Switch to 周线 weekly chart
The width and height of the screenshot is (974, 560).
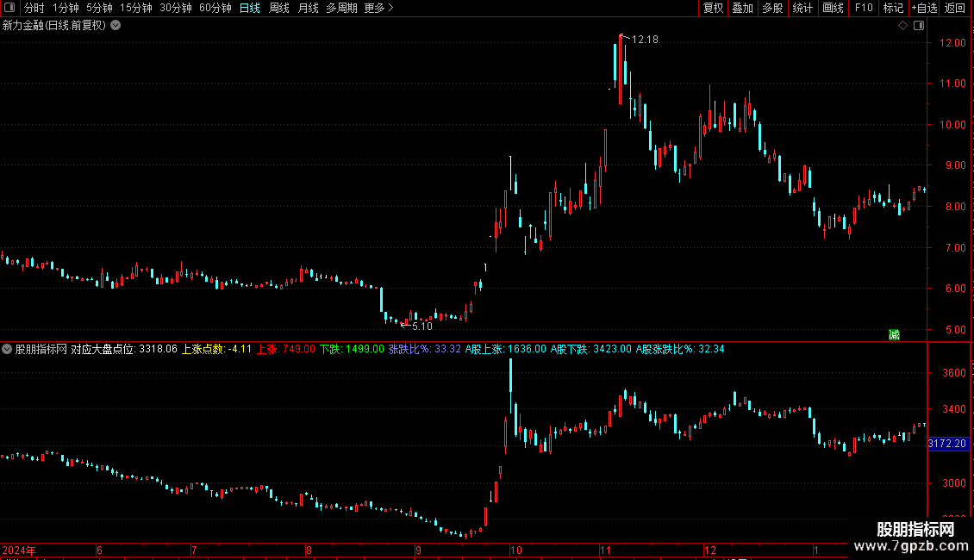[x=279, y=8]
